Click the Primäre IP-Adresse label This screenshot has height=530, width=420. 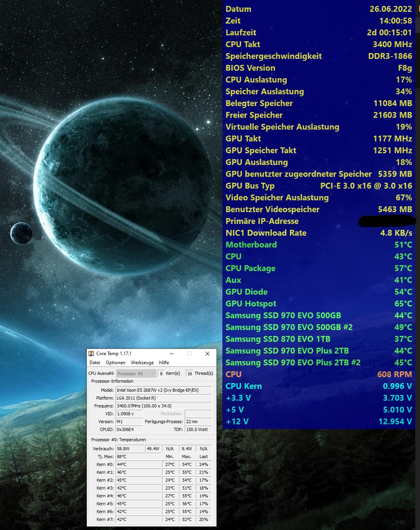click(x=262, y=221)
